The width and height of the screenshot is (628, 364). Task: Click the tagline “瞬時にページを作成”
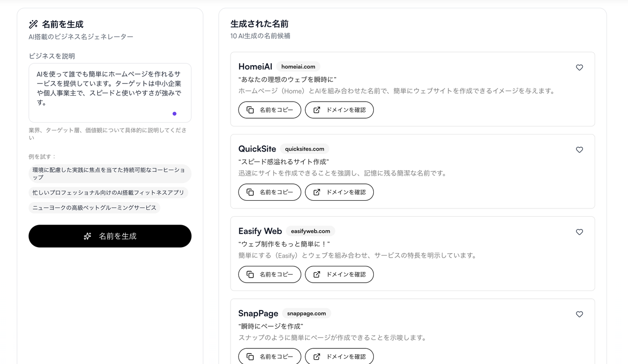271,326
